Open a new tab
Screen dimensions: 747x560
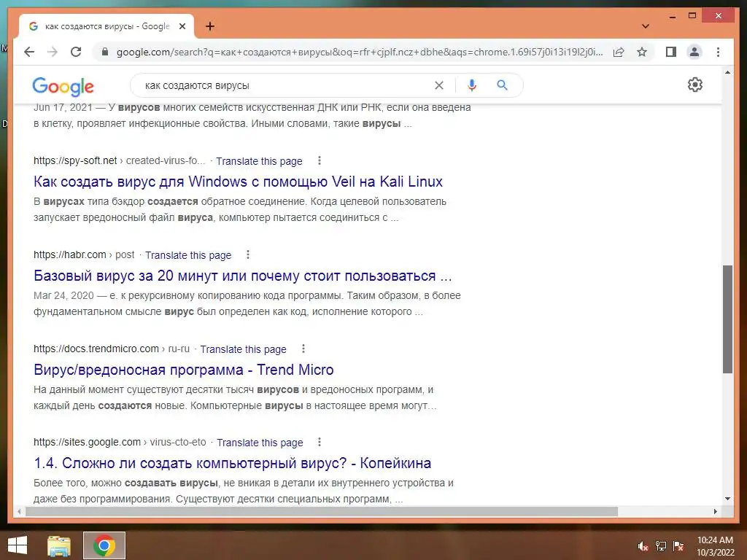tap(210, 26)
